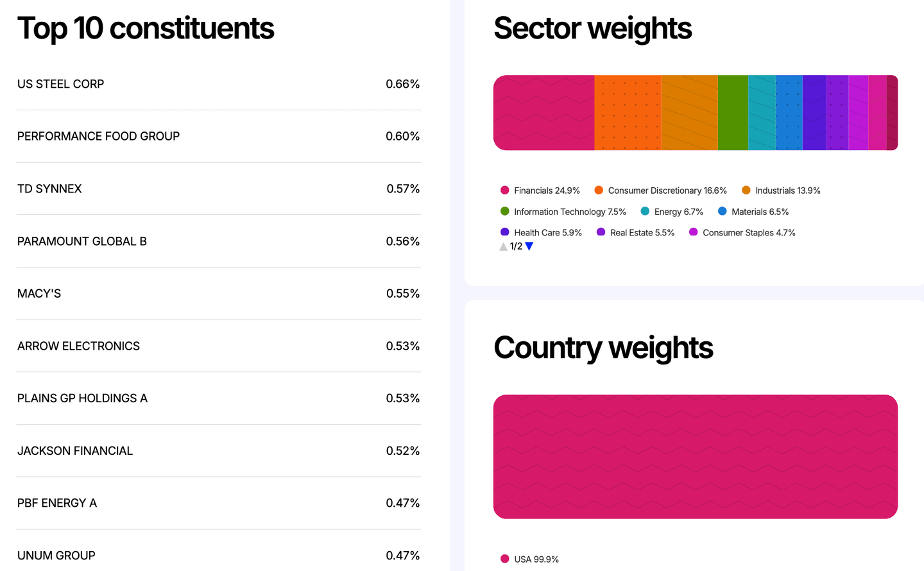Click the Materials legend dot
The height and width of the screenshot is (571, 924).
pyautogui.click(x=723, y=212)
